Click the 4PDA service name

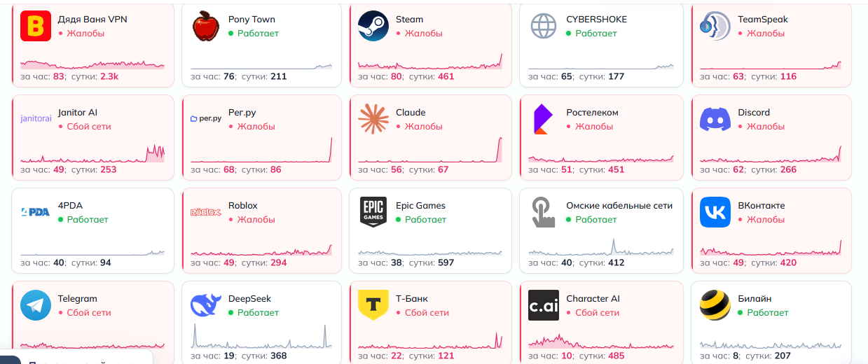pos(70,206)
